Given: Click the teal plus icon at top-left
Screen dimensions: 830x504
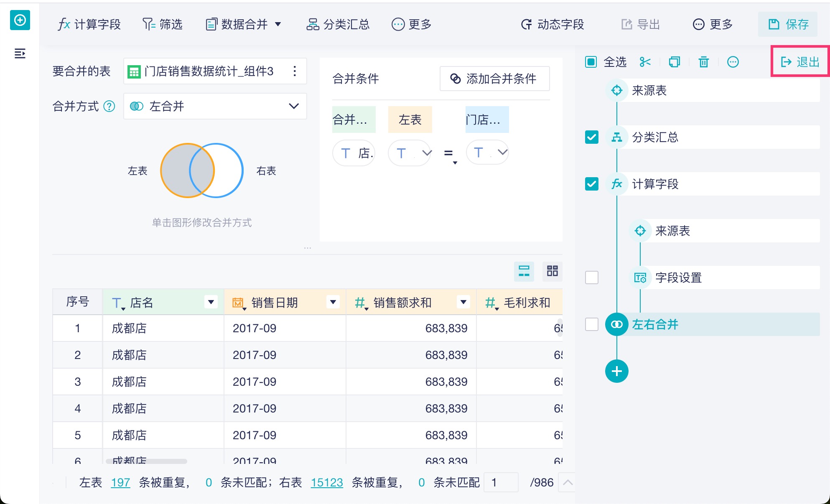Looking at the screenshot, I should [x=20, y=20].
